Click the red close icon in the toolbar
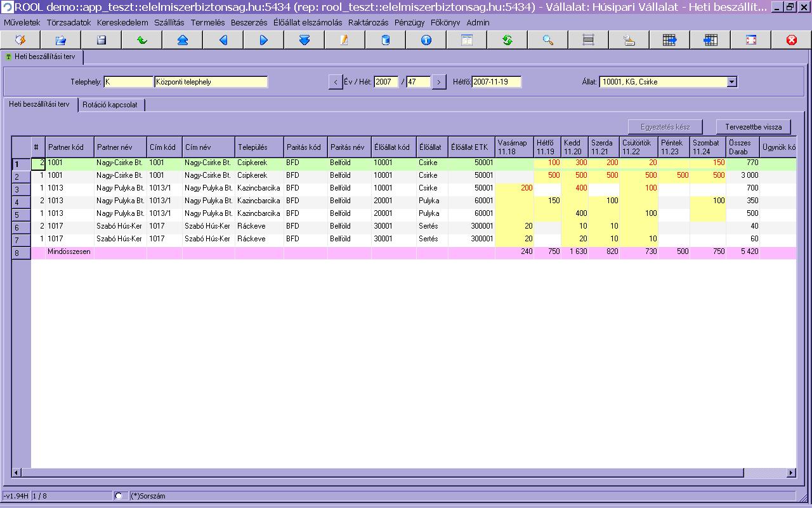The height and width of the screenshot is (508, 812). click(791, 40)
